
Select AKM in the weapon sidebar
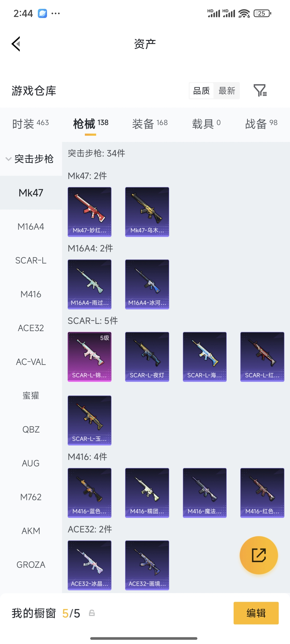click(x=31, y=531)
